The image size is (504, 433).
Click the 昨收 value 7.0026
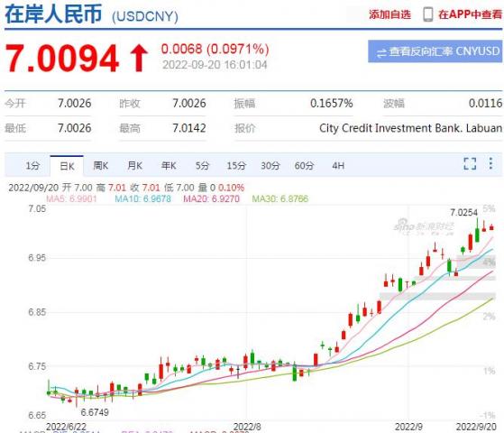pos(189,103)
